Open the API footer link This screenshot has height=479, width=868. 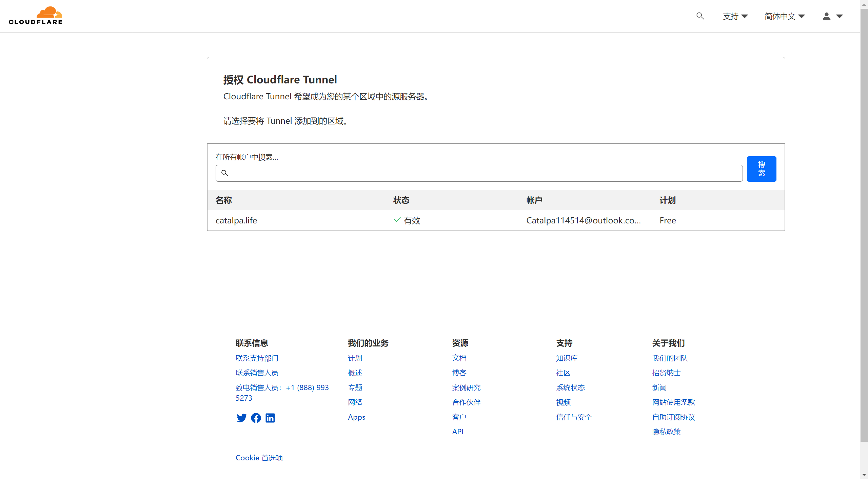pos(458,432)
